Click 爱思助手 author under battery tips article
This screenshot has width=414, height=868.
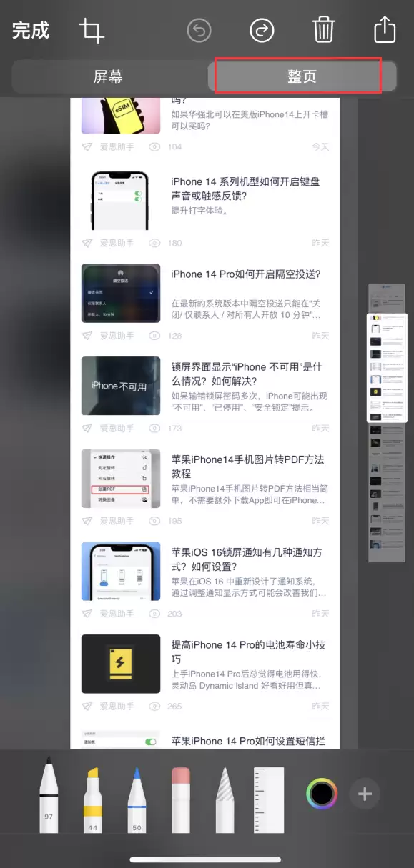tap(117, 706)
